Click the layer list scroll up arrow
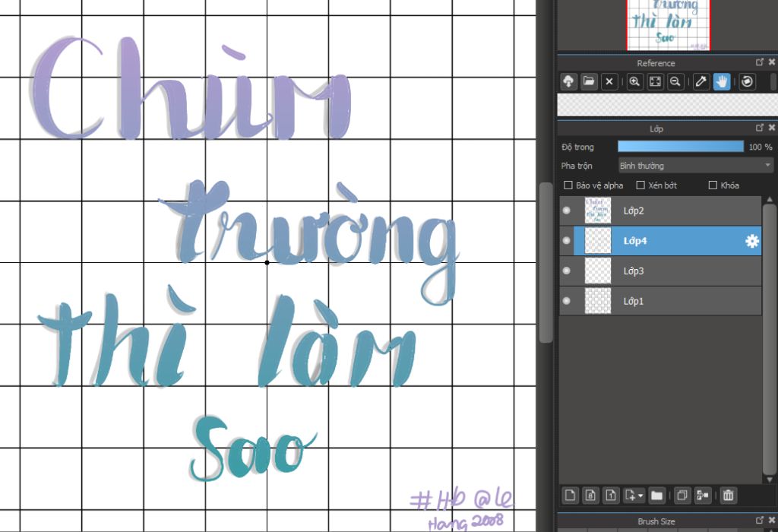Image resolution: width=778 pixels, height=532 pixels. 770,199
